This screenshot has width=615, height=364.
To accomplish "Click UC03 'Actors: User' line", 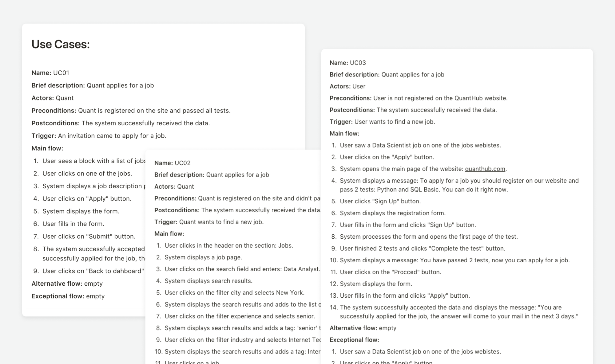I will (x=347, y=86).
